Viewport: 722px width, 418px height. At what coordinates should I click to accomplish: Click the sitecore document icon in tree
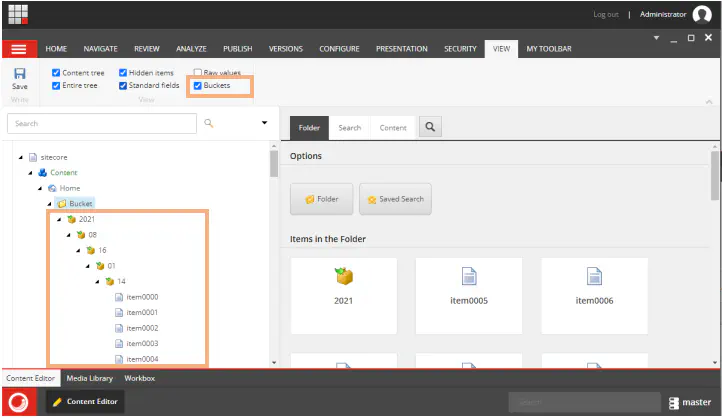[33, 157]
